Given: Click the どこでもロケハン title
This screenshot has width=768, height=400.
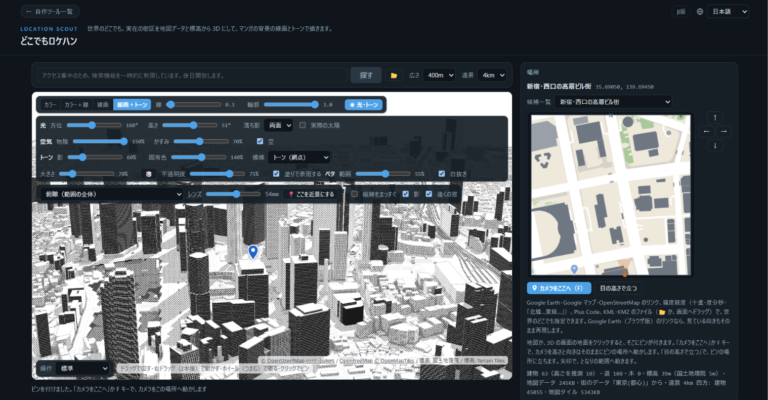Looking at the screenshot, I should tap(48, 41).
